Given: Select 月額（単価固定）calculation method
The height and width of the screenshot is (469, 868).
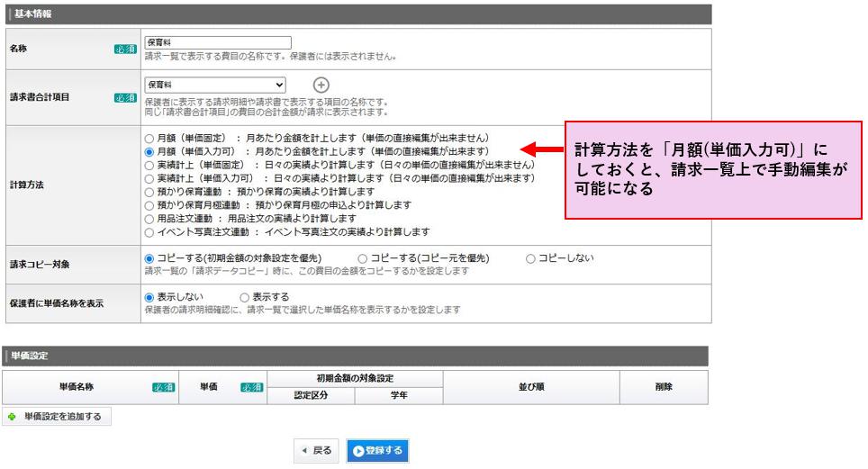Looking at the screenshot, I should [149, 140].
